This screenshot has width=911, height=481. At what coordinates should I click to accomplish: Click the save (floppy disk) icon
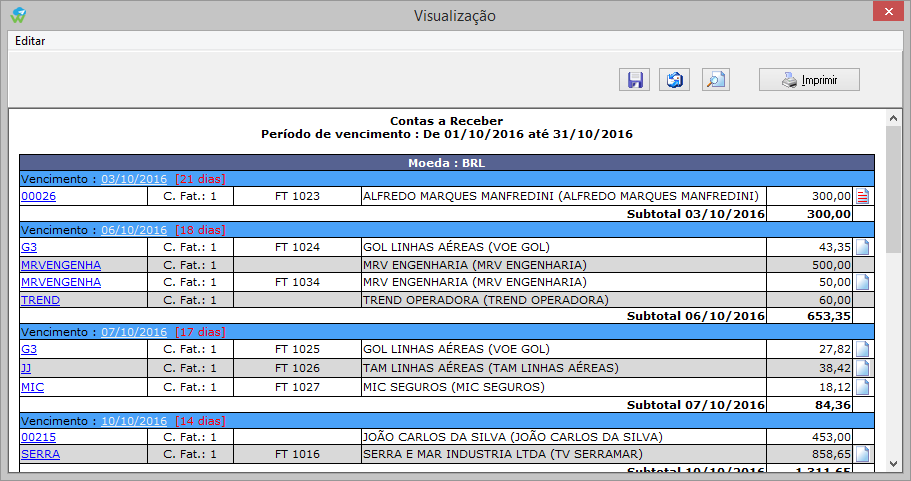(x=634, y=80)
